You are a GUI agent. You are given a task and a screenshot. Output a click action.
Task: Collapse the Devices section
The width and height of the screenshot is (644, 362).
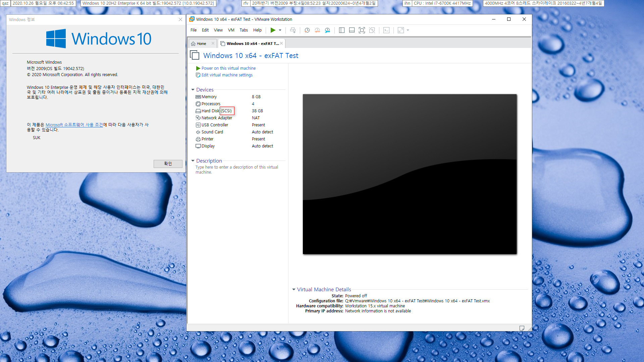(193, 90)
